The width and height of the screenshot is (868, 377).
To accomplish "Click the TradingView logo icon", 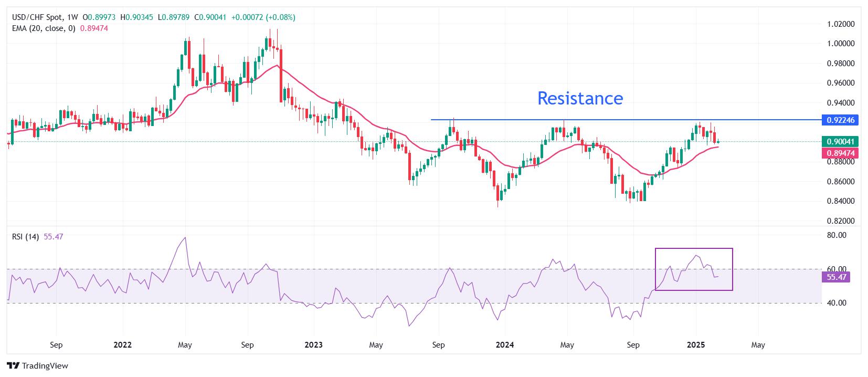I will [x=13, y=365].
